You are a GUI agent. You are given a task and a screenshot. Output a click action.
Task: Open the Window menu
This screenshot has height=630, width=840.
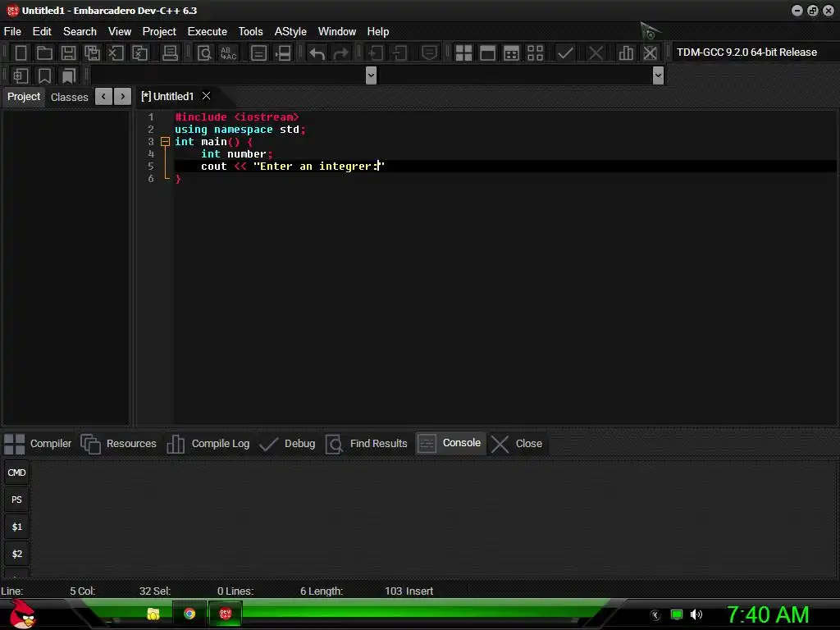pos(337,32)
